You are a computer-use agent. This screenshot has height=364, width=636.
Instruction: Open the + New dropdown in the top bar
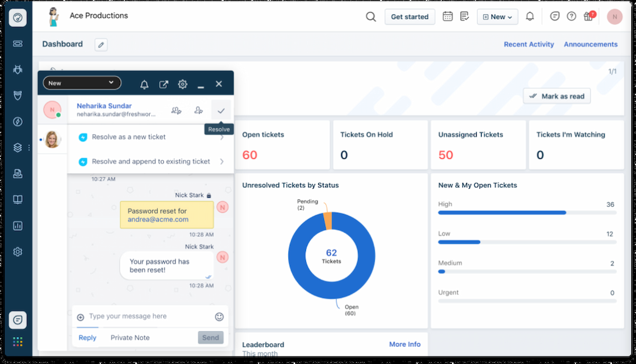coord(497,16)
